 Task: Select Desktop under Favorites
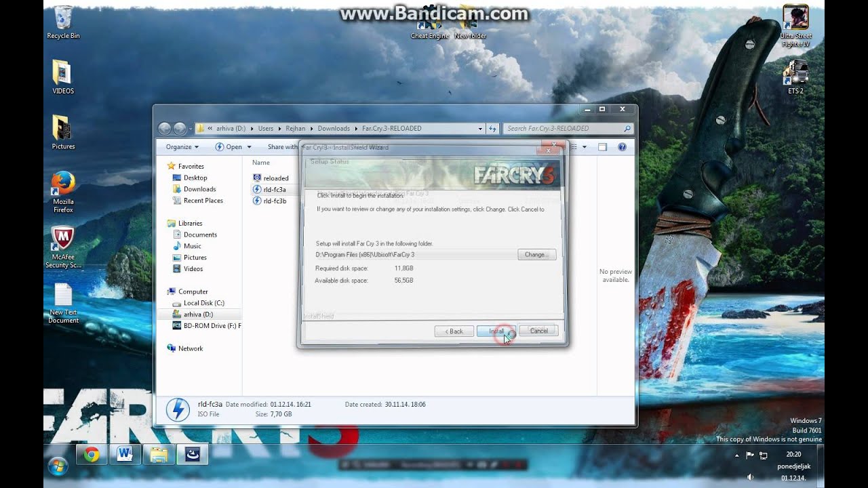tap(195, 178)
